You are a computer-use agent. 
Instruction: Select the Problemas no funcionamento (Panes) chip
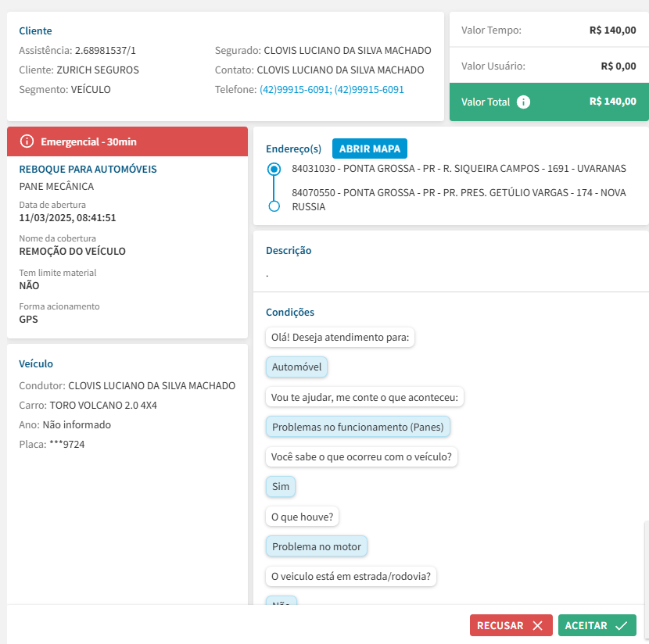coord(359,428)
